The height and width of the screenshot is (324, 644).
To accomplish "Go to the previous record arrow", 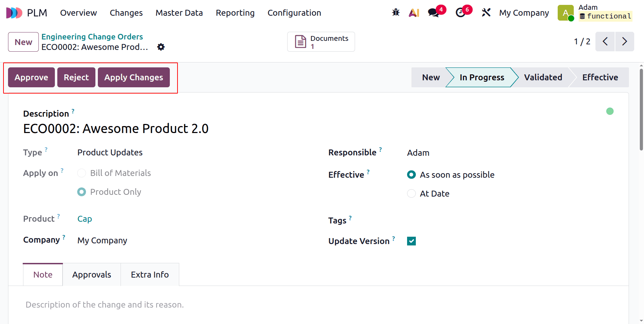I will point(605,42).
